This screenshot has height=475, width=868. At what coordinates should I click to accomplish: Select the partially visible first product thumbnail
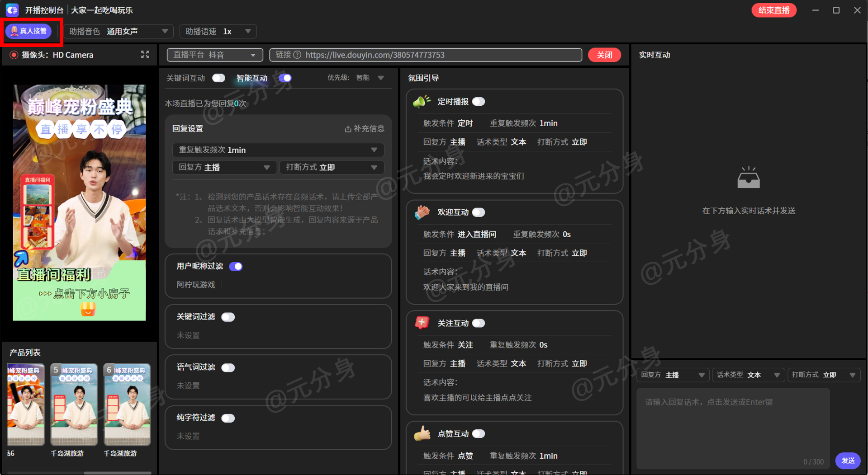click(26, 404)
